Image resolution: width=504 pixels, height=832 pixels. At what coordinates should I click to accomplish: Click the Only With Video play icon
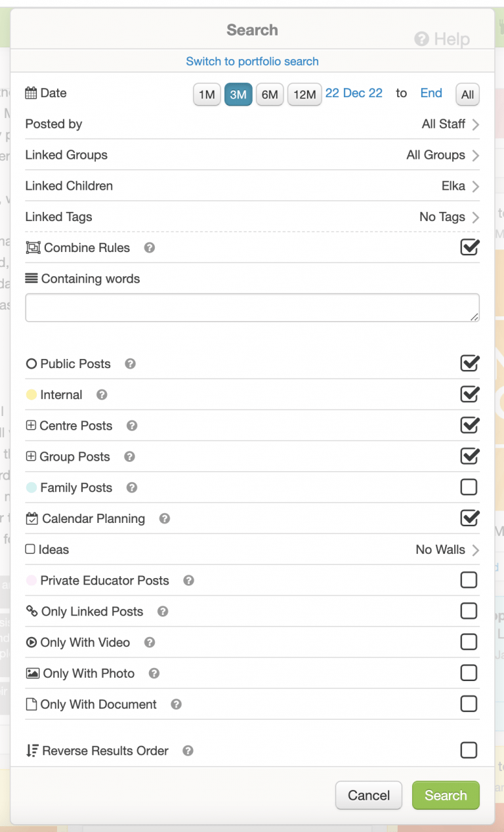pos(31,642)
